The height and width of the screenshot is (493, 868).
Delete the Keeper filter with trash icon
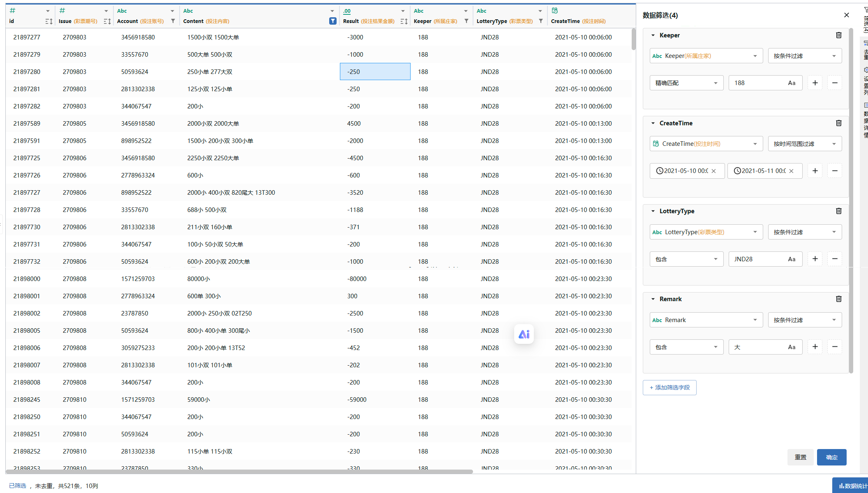click(839, 35)
